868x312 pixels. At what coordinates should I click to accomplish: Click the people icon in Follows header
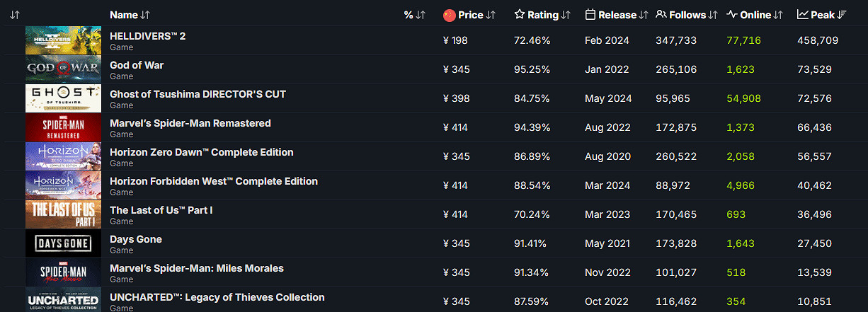click(661, 15)
